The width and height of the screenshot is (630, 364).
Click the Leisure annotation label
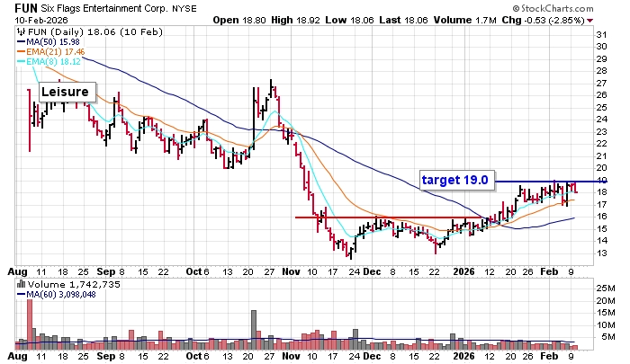click(x=64, y=92)
